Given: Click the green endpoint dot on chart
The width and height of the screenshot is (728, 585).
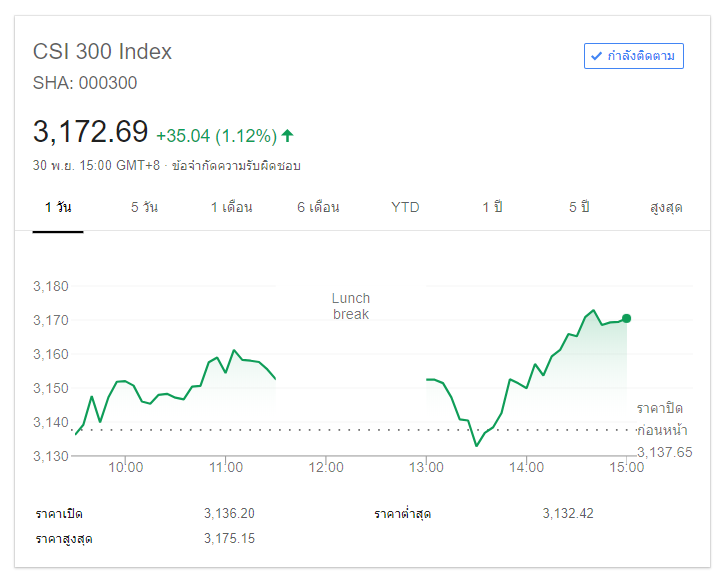Looking at the screenshot, I should tap(627, 318).
